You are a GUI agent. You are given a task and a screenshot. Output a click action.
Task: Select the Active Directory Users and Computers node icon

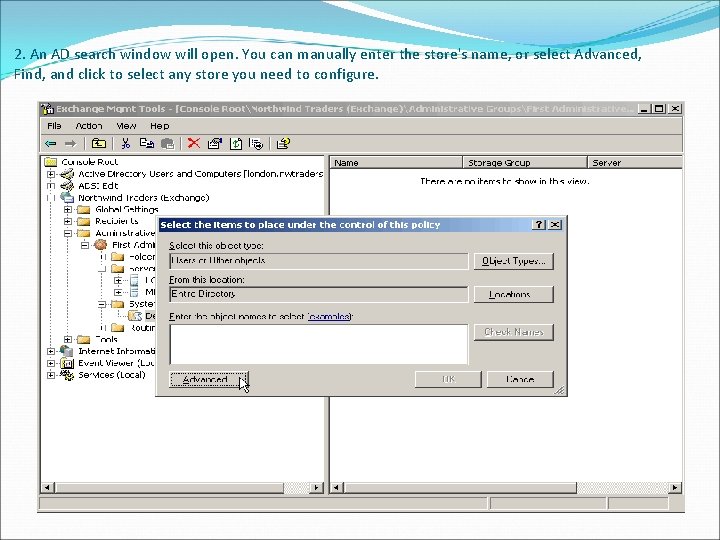[67, 174]
